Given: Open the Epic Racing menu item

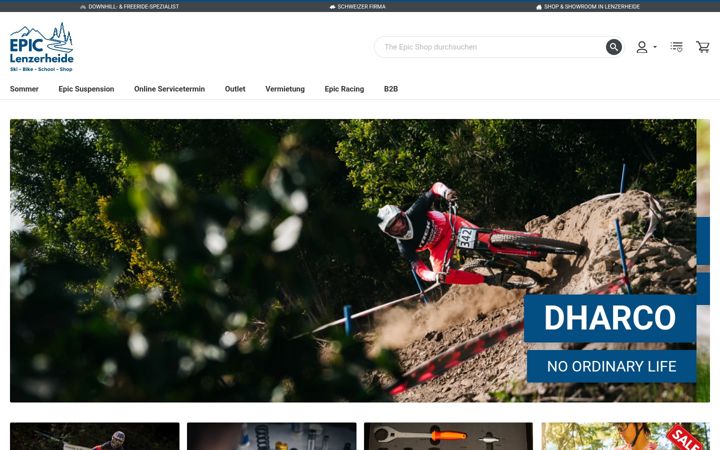Looking at the screenshot, I should click(x=344, y=89).
